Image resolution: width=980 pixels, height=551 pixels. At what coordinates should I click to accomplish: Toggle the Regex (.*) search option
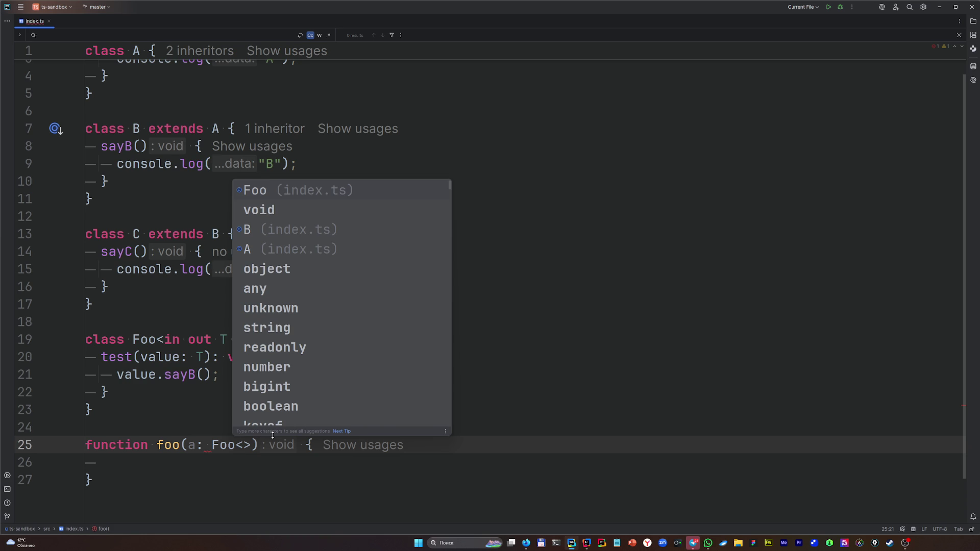tap(328, 35)
